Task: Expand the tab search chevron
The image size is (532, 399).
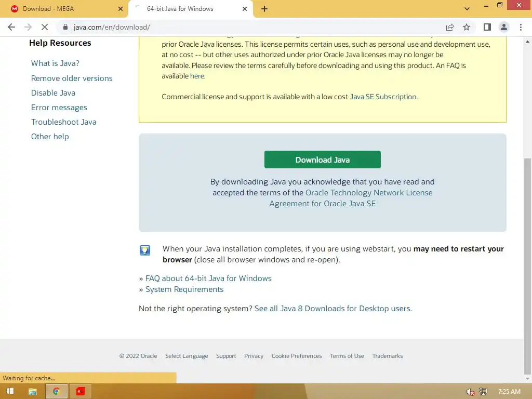Action: point(467,9)
